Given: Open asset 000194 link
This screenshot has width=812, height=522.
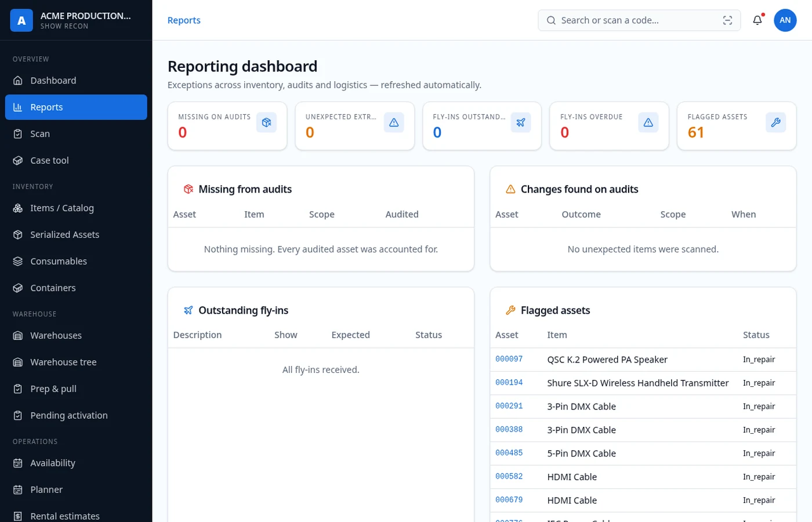Looking at the screenshot, I should 509,383.
